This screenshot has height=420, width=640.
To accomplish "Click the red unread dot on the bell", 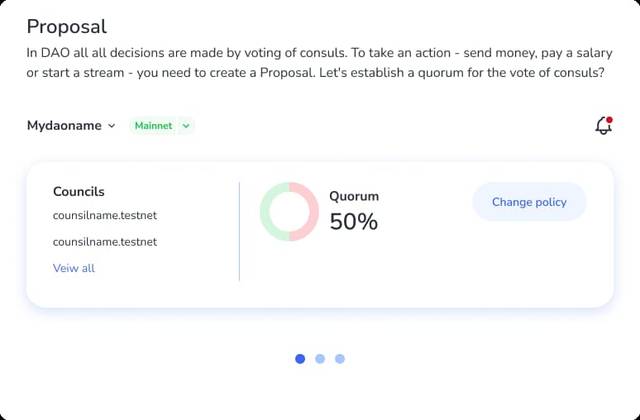I will click(609, 119).
